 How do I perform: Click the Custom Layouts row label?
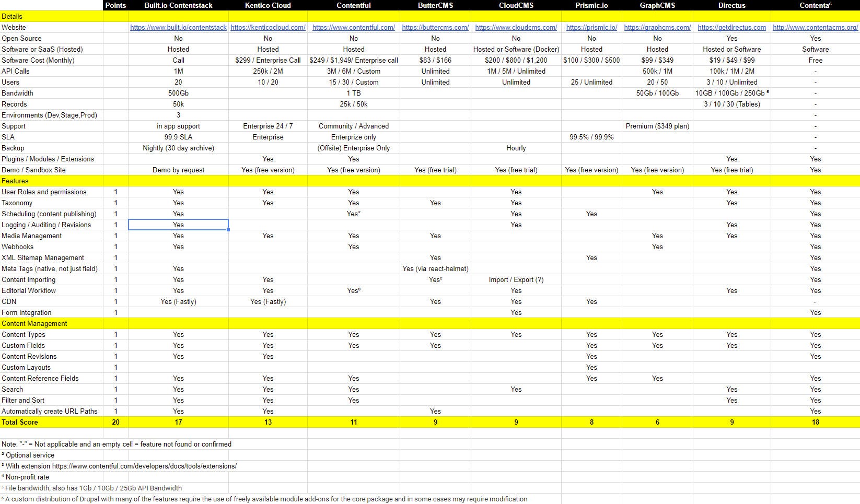[26, 367]
